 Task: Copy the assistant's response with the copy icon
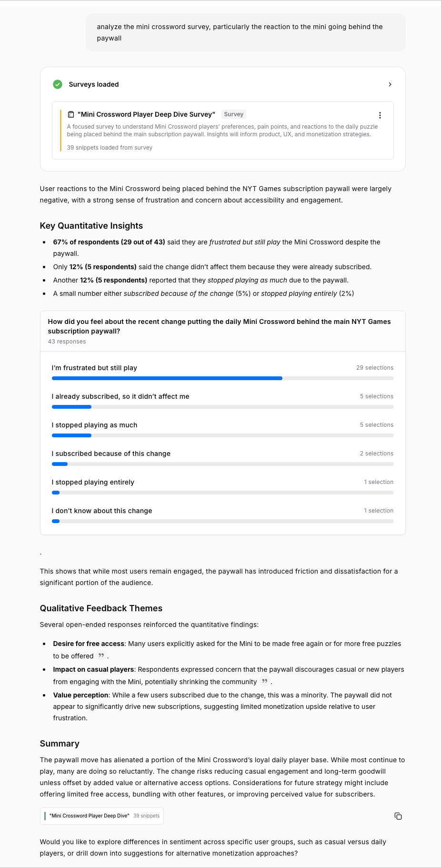pyautogui.click(x=398, y=816)
